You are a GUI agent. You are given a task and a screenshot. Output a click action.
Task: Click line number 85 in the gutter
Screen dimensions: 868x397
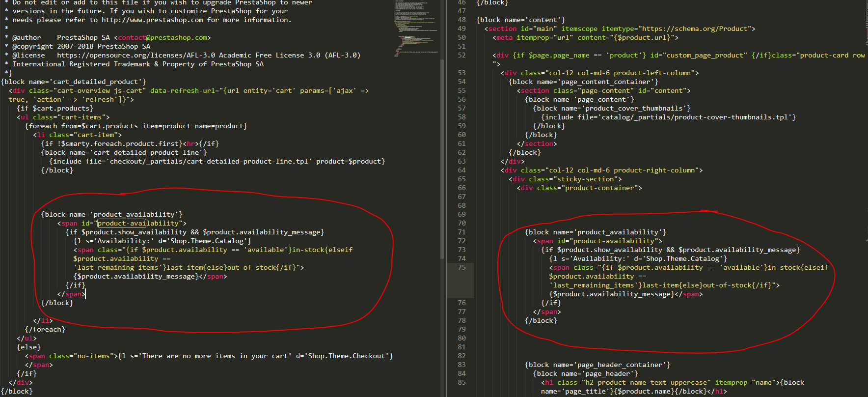click(461, 383)
